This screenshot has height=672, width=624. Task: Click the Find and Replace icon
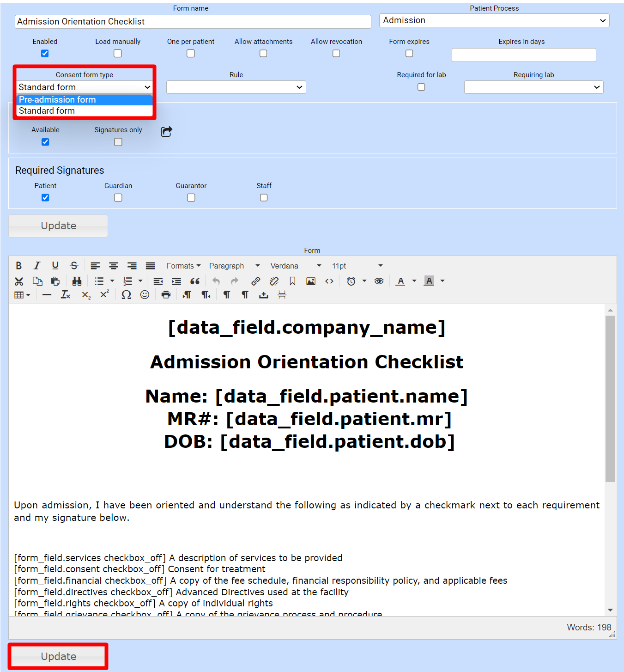click(x=77, y=281)
